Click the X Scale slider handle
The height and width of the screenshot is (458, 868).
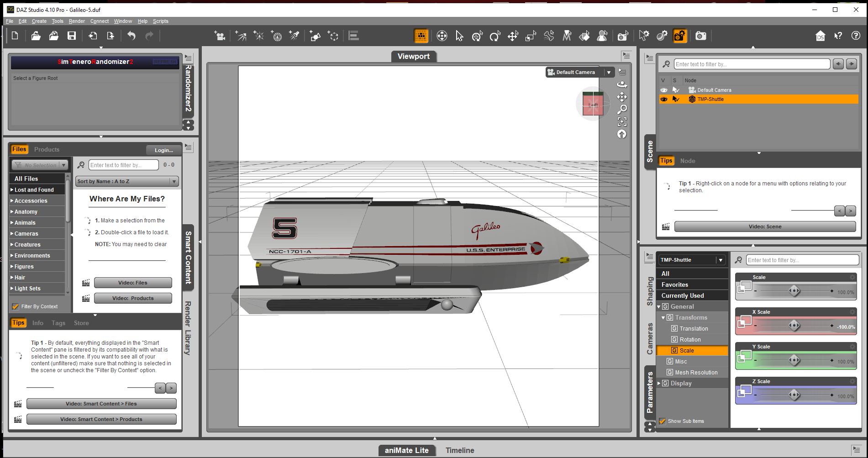[x=794, y=325]
